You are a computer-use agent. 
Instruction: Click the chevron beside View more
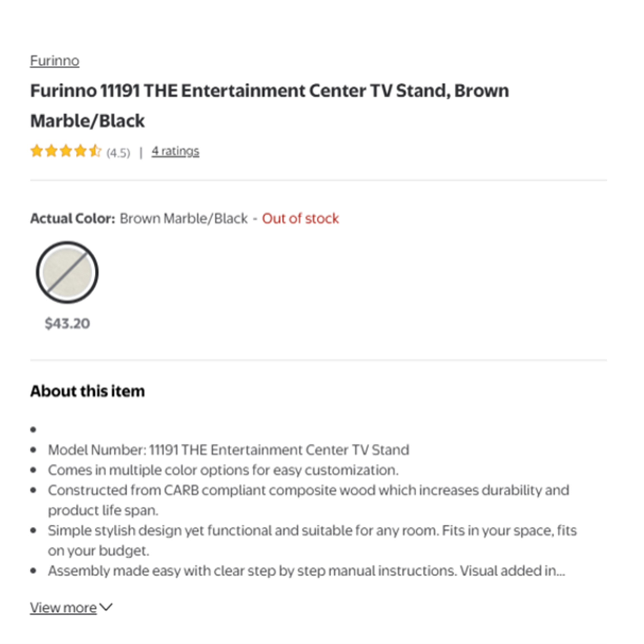click(x=106, y=607)
